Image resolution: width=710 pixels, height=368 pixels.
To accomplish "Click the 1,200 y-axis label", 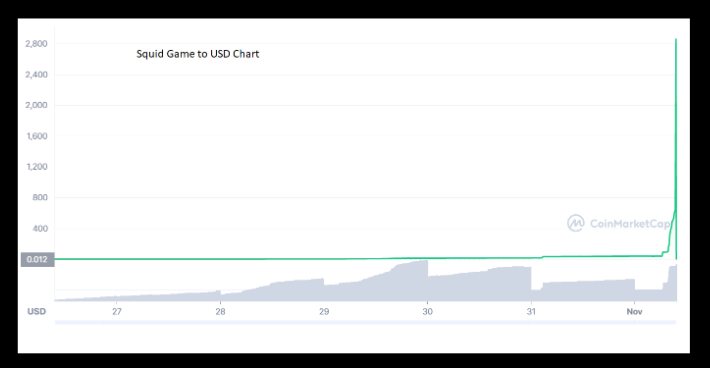I will click(37, 167).
